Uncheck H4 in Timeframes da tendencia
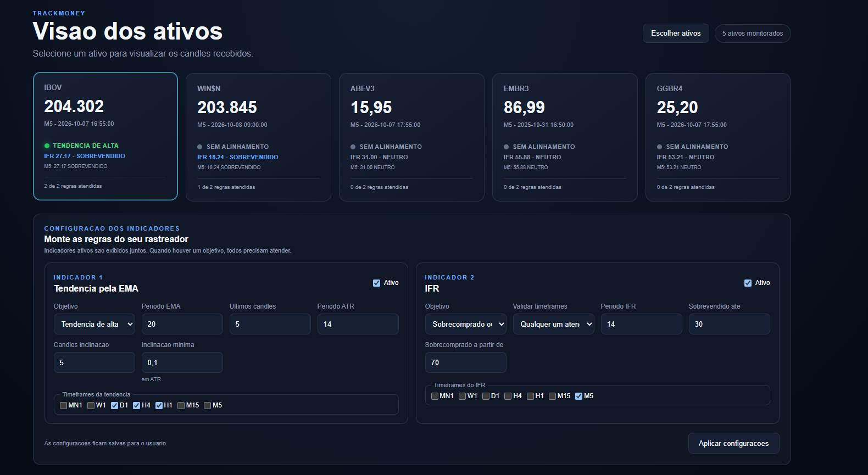868x475 pixels. pyautogui.click(x=136, y=405)
